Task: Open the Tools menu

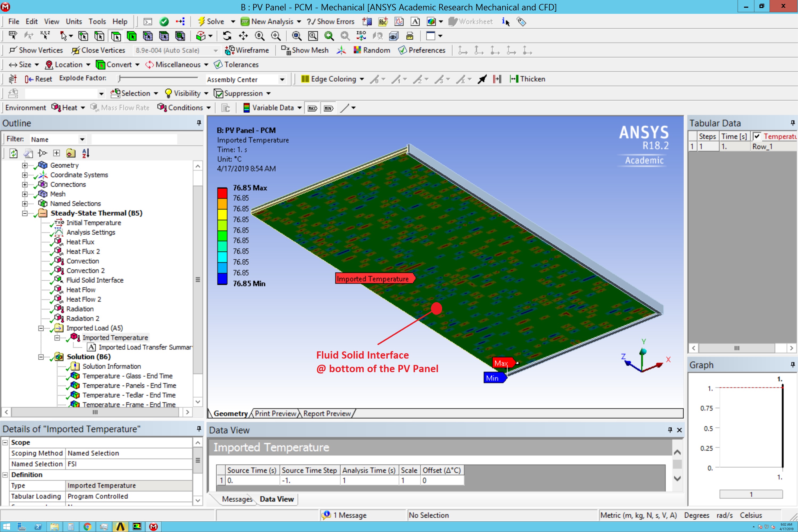Action: [x=97, y=22]
